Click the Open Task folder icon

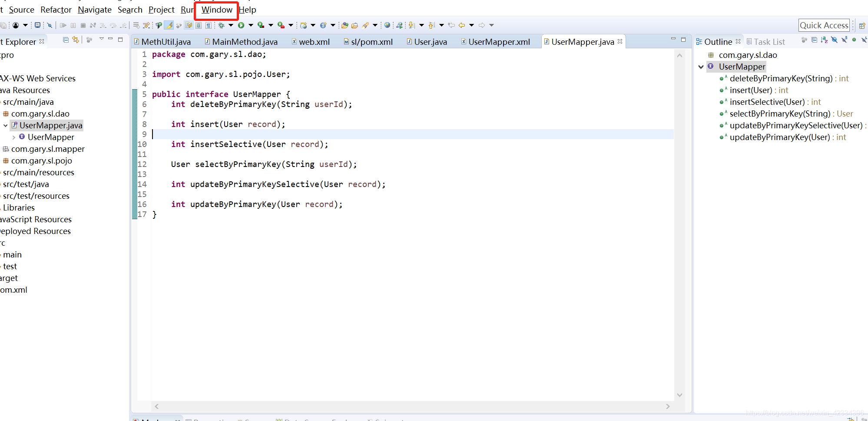354,25
